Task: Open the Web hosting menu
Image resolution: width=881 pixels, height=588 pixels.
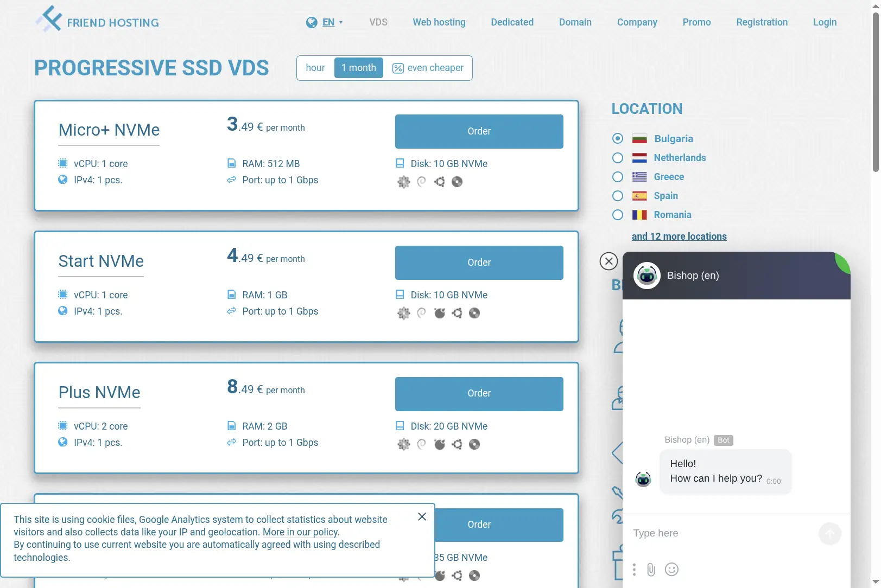Action: 439,22
